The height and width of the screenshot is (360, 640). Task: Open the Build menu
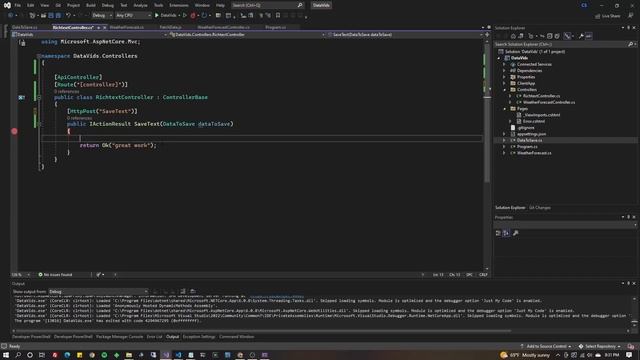(x=91, y=5)
